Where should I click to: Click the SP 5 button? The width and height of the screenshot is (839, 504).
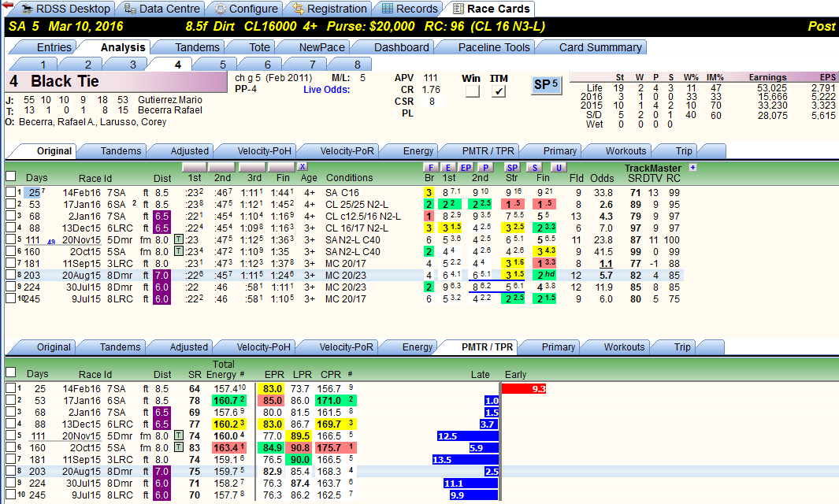(x=546, y=84)
